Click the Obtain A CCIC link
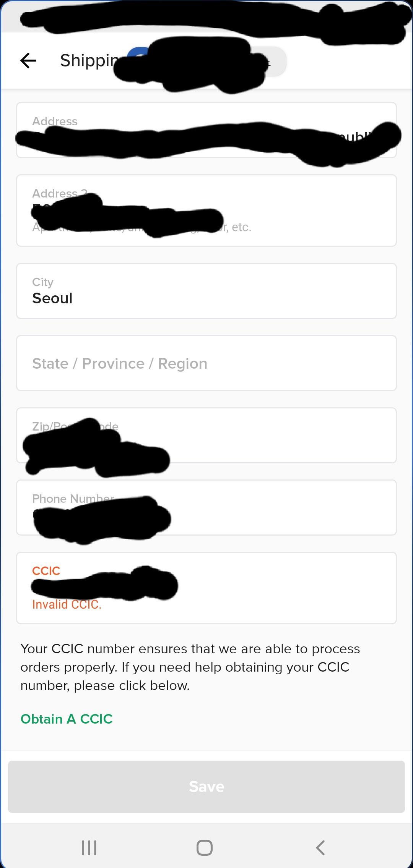Screen dimensions: 413x868 (67, 719)
